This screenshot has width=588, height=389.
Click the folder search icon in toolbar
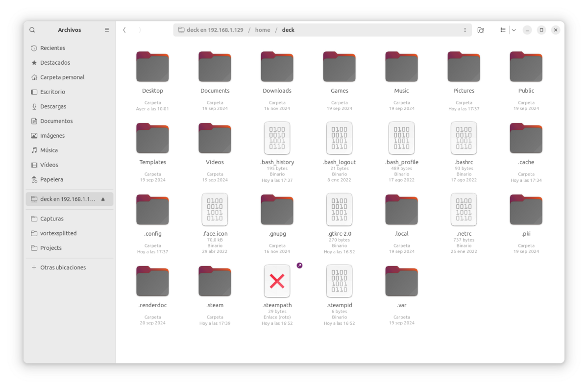pyautogui.click(x=481, y=30)
